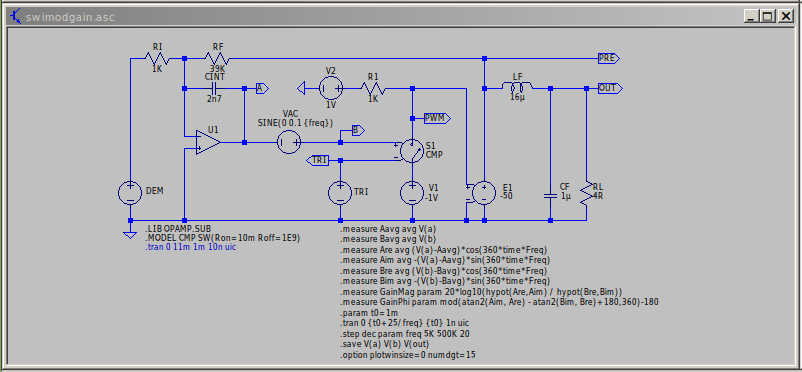
Task: Click the .step dec param freq directive
Action: [x=405, y=334]
